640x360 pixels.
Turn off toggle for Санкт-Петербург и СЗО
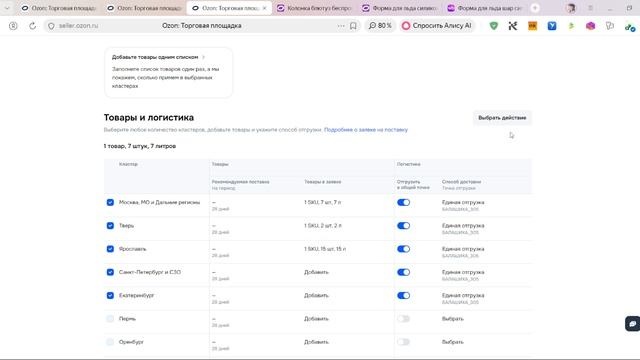(404, 272)
